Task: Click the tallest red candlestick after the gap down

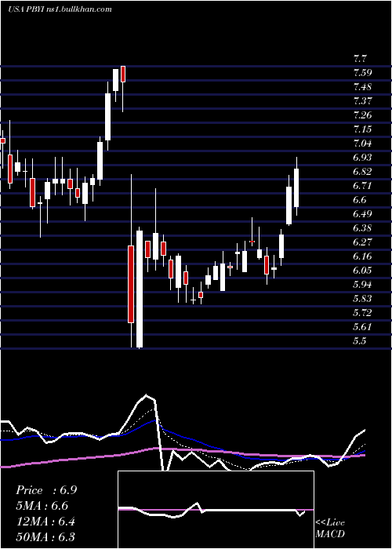Action: click(x=131, y=284)
